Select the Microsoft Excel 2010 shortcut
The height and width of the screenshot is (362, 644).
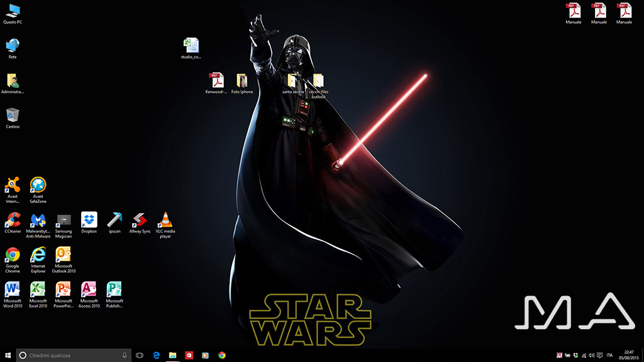[x=38, y=295]
